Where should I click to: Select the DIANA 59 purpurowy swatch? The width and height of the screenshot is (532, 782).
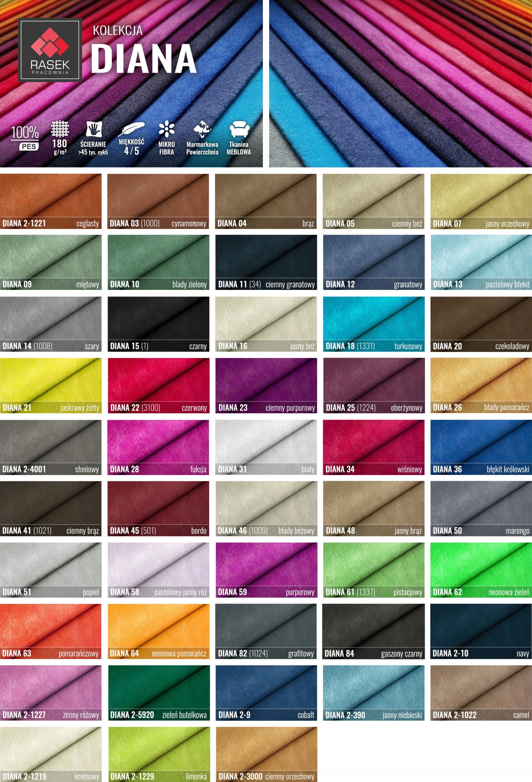266,570
